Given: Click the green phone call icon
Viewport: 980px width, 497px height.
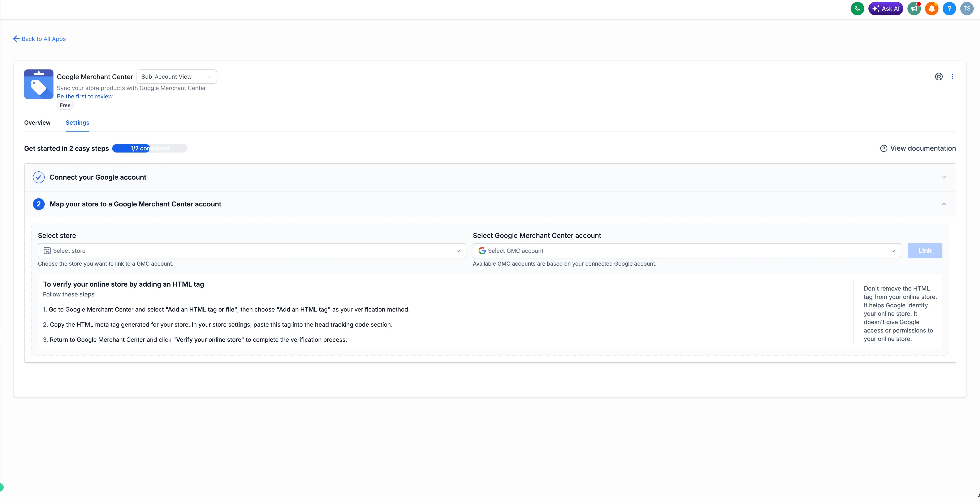Looking at the screenshot, I should click(857, 9).
